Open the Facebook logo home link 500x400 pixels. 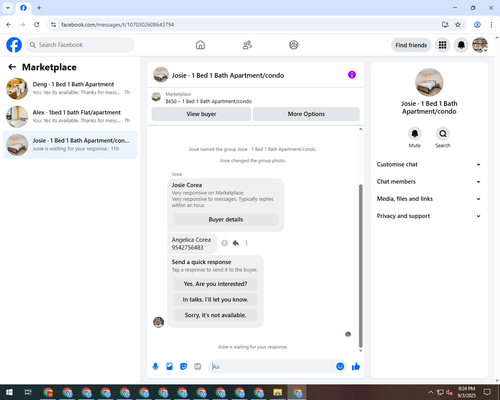(x=14, y=45)
